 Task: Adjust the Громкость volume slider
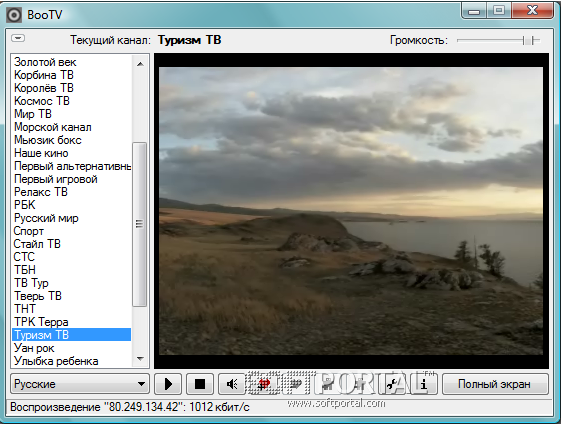[x=499, y=40]
